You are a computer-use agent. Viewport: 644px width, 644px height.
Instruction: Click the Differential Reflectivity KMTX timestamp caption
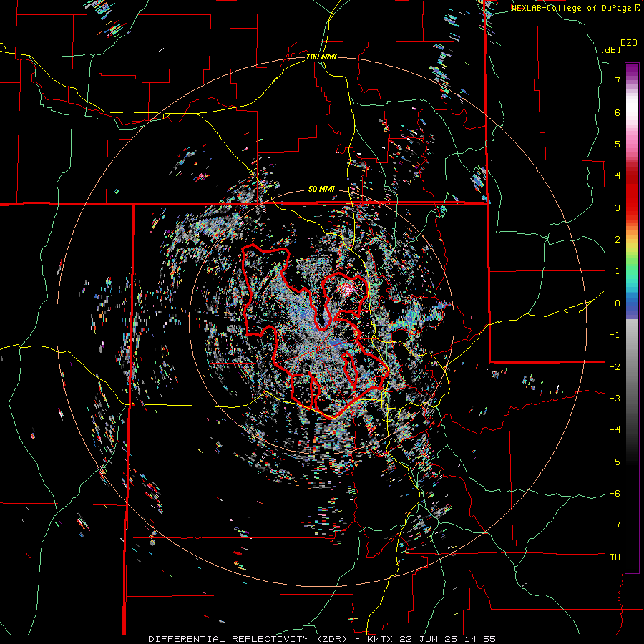tap(322, 639)
